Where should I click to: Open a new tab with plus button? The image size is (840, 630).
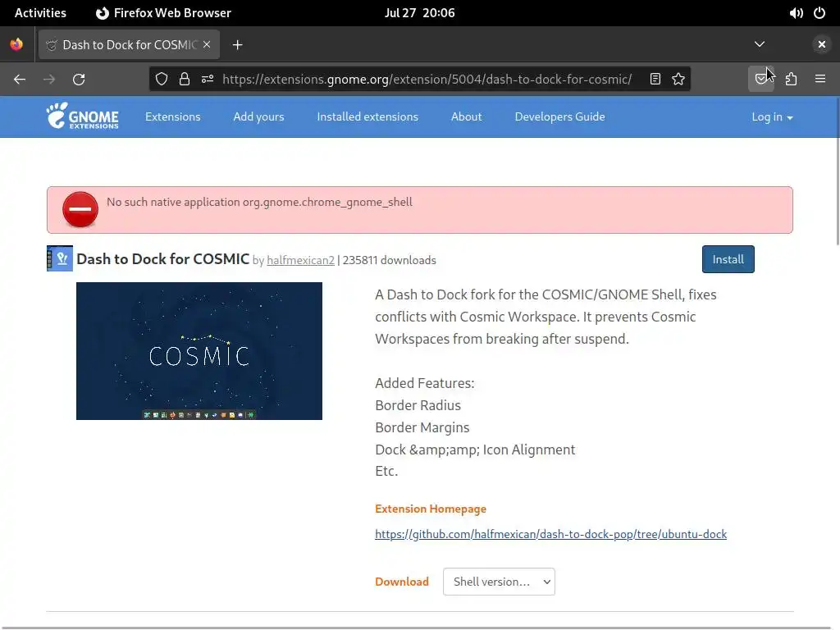pyautogui.click(x=238, y=45)
